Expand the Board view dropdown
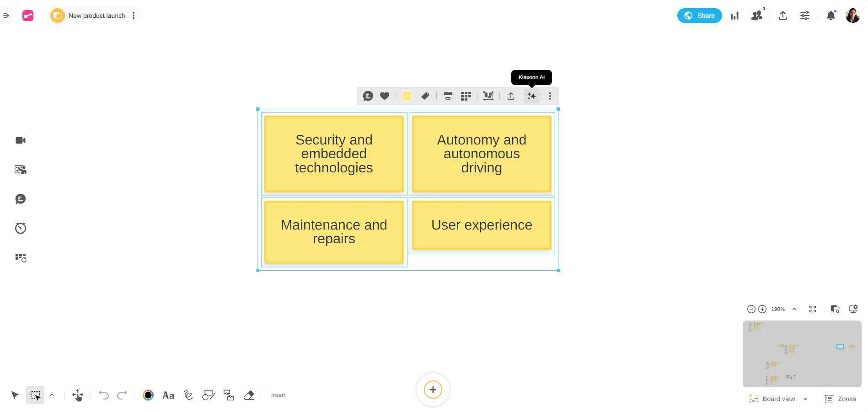This screenshot has width=868, height=412. coord(805,399)
